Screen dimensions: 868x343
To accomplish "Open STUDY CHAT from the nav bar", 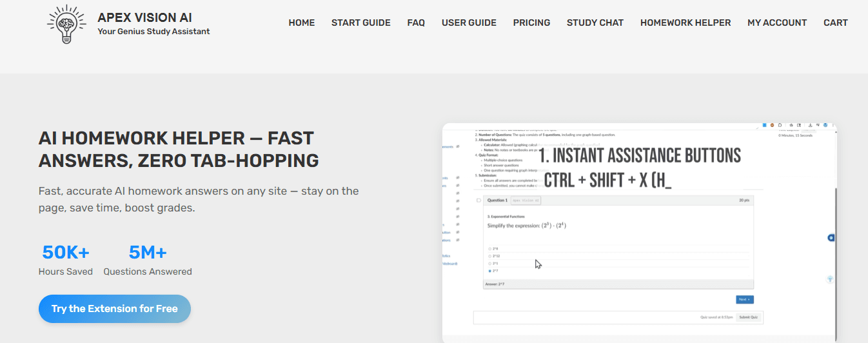I will (595, 23).
